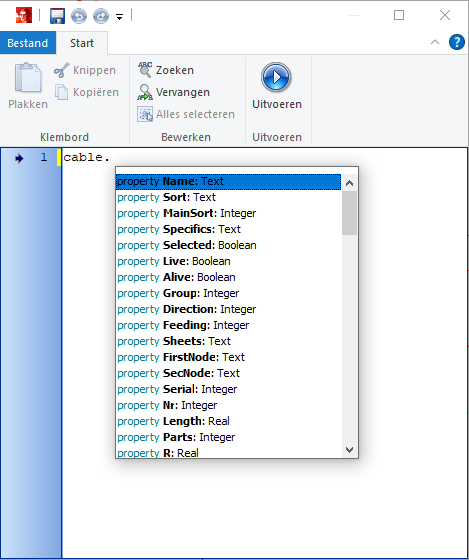The image size is (469, 560).
Task: Click the Plakken clipboard icon
Action: click(28, 78)
